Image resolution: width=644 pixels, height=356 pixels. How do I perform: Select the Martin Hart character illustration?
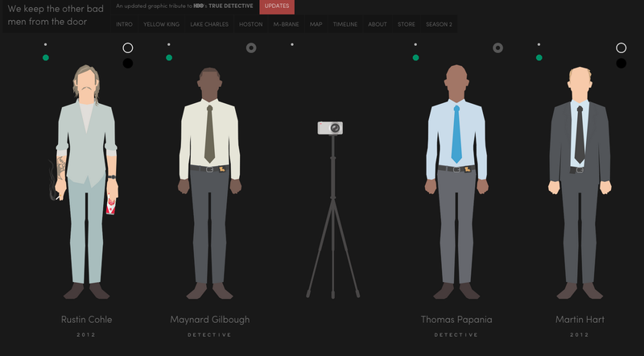coord(580,183)
